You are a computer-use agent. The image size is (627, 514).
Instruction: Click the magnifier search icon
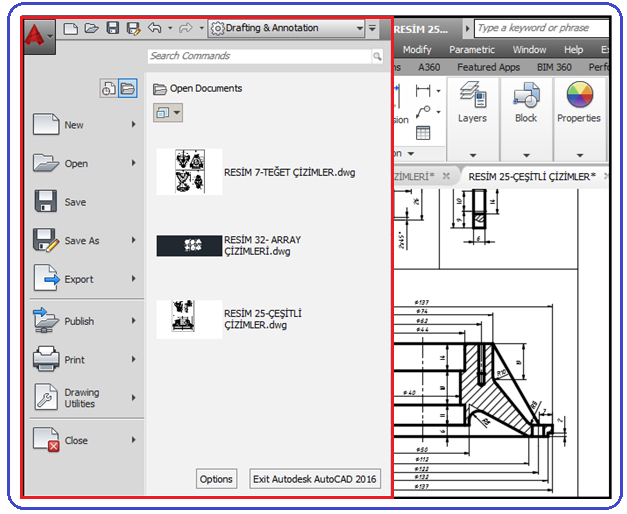click(377, 56)
